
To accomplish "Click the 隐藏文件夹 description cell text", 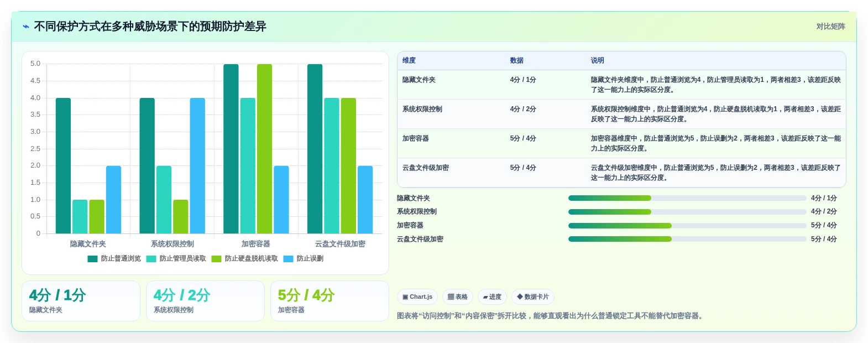I will click(715, 85).
